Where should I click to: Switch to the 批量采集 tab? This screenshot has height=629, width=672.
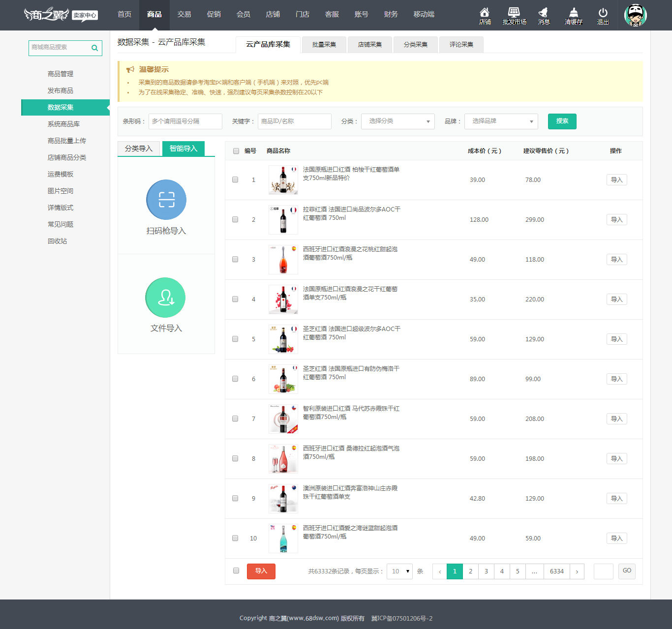324,45
